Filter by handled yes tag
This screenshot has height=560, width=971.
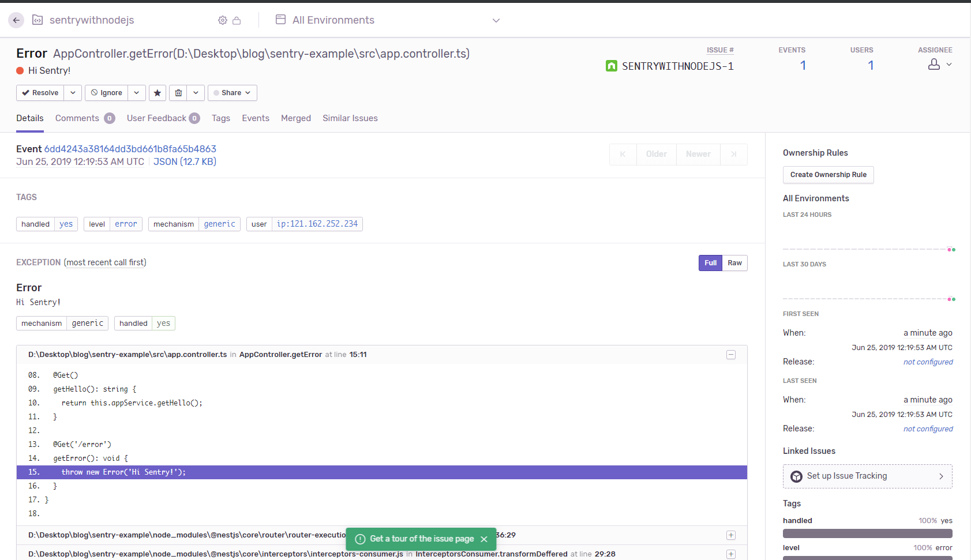(x=47, y=224)
